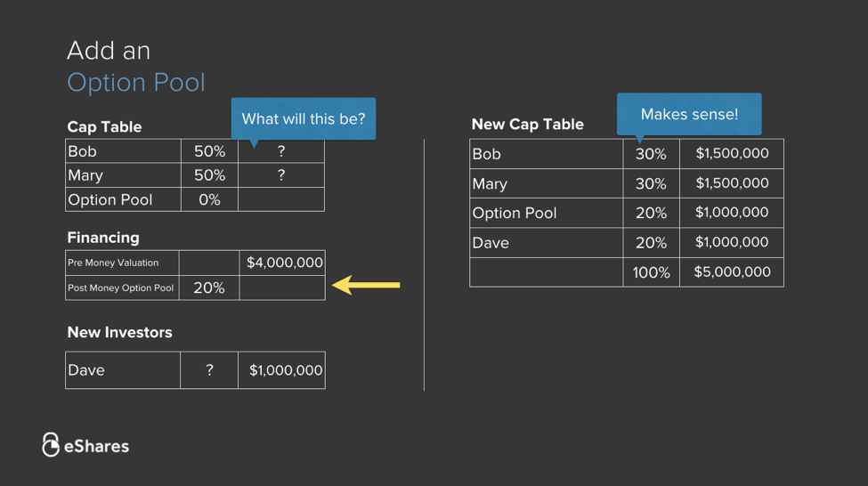Click the "Financing" section heading
The height and width of the screenshot is (486, 868).
tap(103, 238)
